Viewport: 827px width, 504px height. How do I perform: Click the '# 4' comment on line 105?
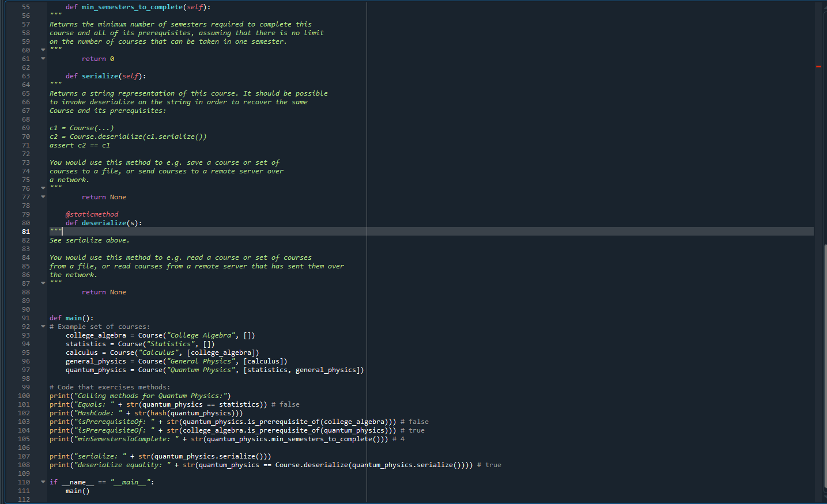click(x=398, y=439)
